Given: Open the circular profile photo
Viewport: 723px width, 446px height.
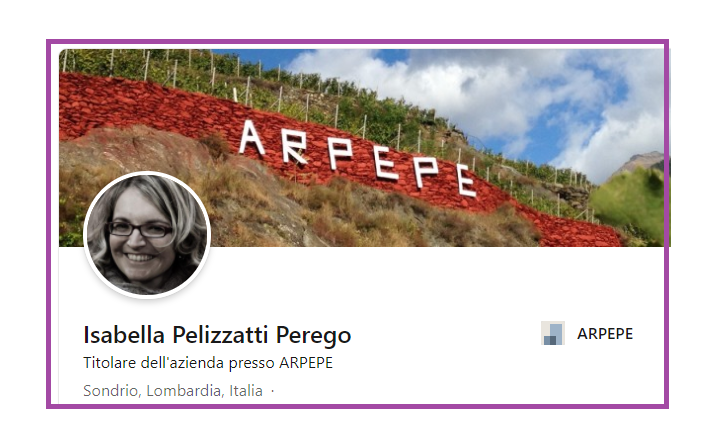Looking at the screenshot, I should point(147,235).
